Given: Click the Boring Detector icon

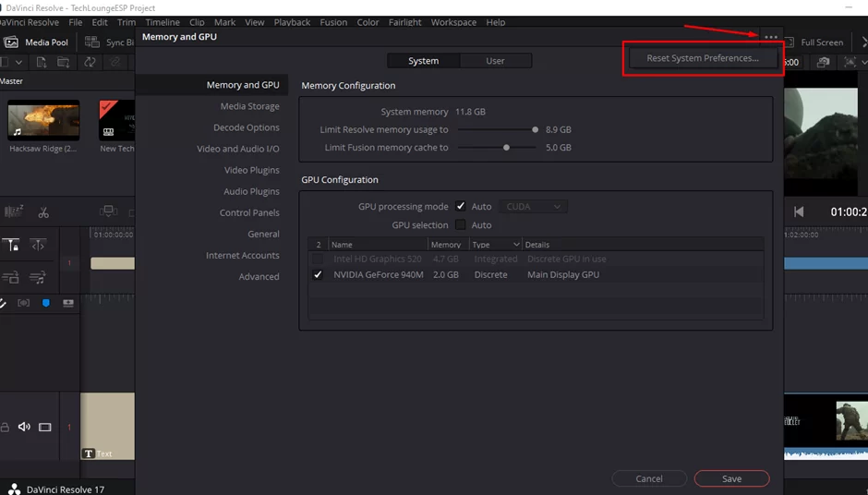Looking at the screenshot, I should click(x=14, y=211).
